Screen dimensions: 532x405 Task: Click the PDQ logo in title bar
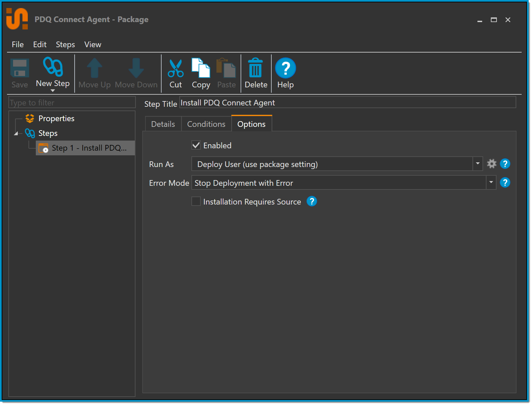pyautogui.click(x=17, y=19)
